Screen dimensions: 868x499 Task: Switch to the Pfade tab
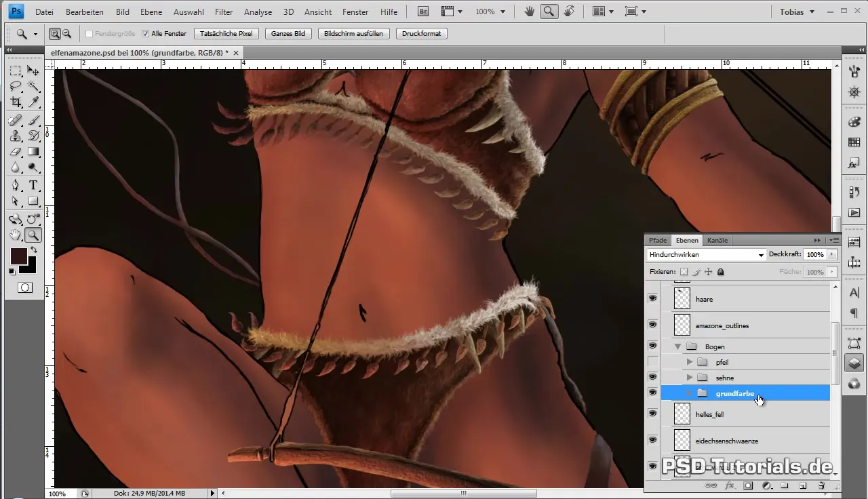(658, 240)
